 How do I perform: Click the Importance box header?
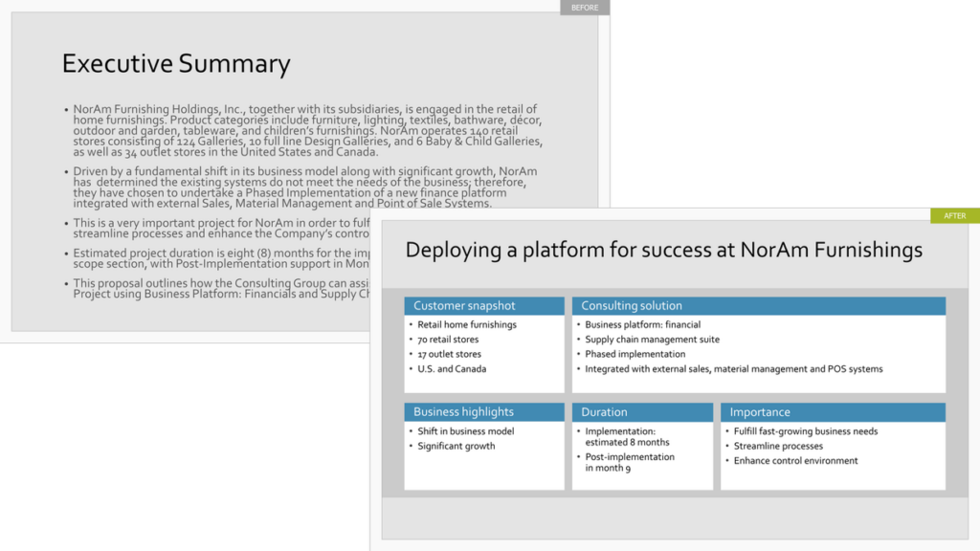pyautogui.click(x=760, y=412)
